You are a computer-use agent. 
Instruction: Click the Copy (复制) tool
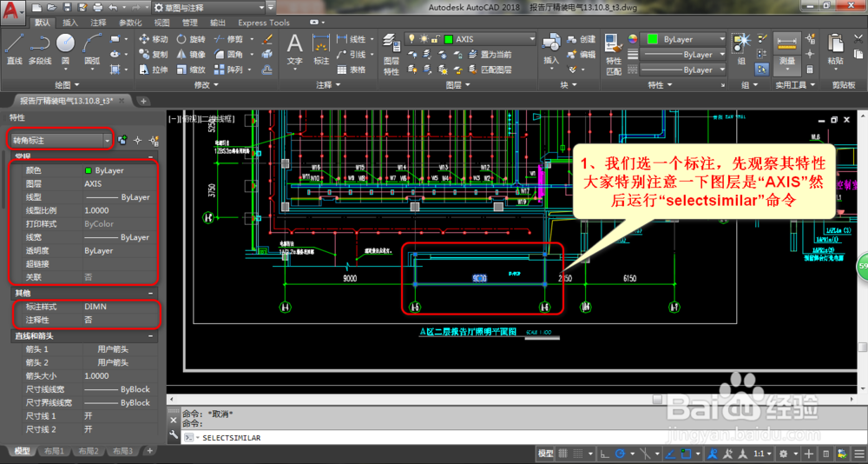(x=154, y=55)
